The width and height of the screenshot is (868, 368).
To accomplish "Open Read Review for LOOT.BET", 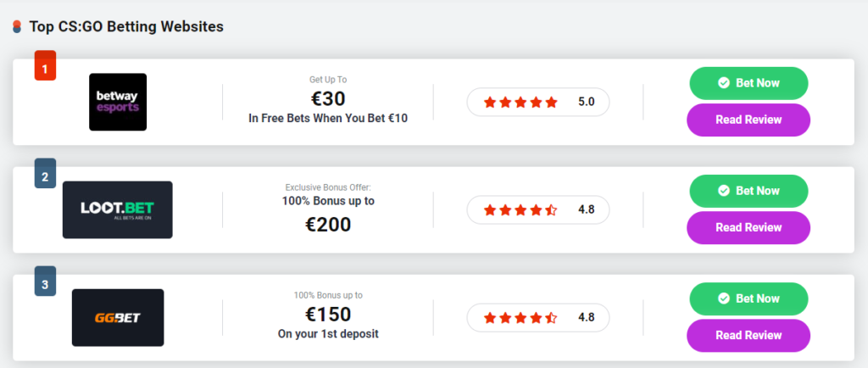I will [x=748, y=227].
